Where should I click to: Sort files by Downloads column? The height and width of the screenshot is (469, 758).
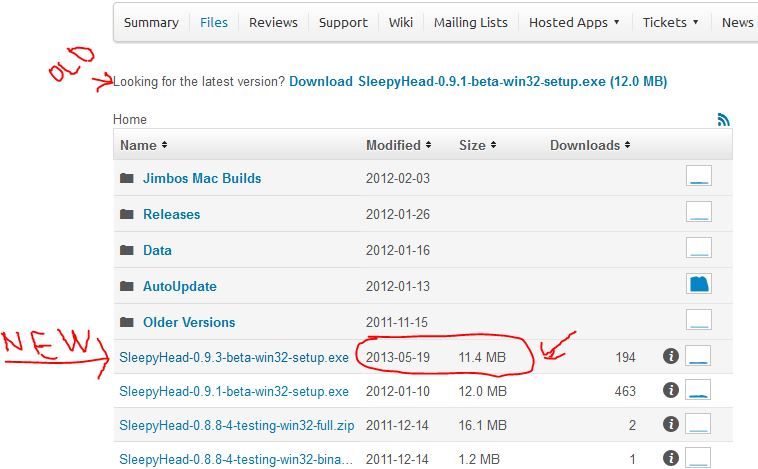point(590,145)
